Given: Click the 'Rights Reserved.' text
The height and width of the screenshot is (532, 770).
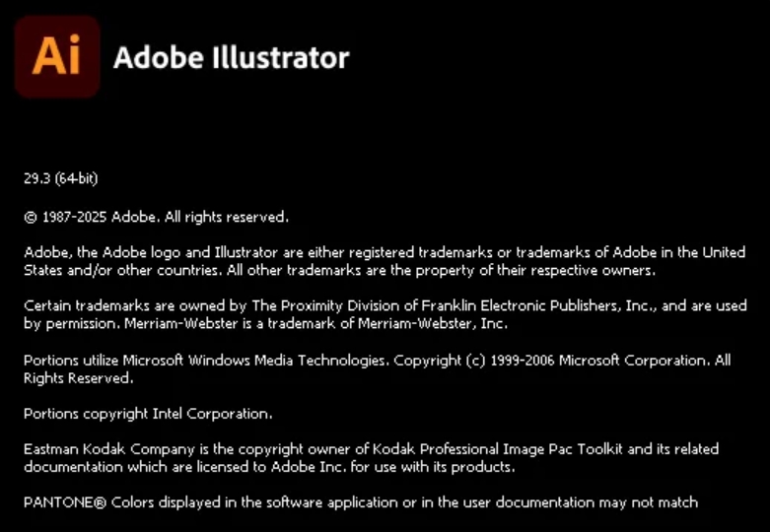Looking at the screenshot, I should [x=78, y=377].
